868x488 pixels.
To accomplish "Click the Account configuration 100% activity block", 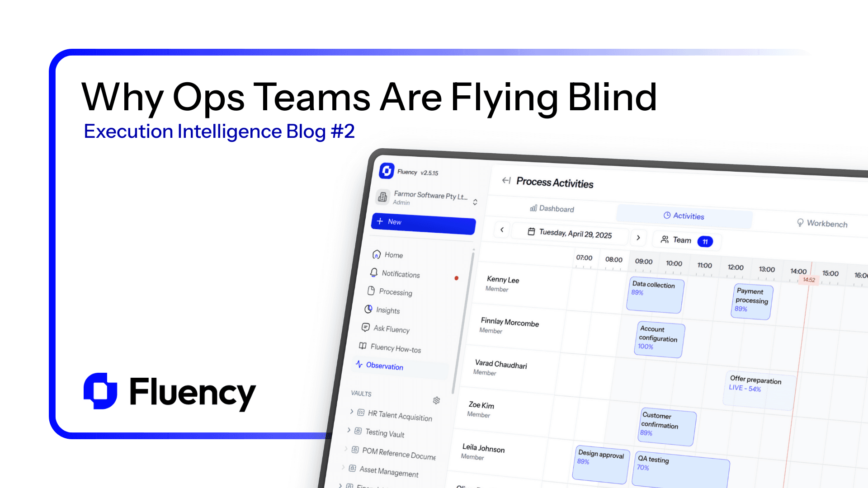I will pos(660,339).
